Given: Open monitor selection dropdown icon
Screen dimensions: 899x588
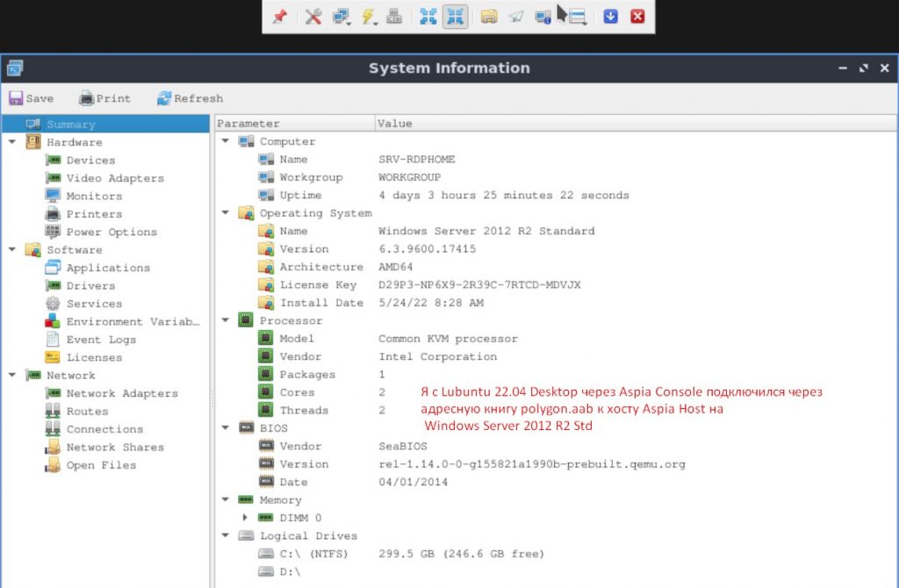Looking at the screenshot, I should pyautogui.click(x=342, y=17).
